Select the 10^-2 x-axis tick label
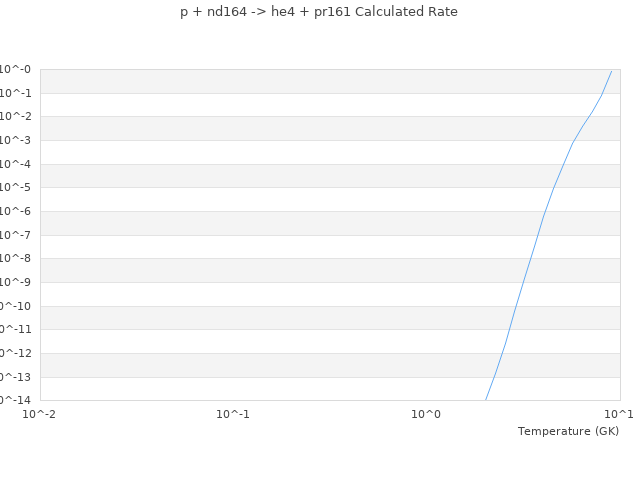The height and width of the screenshot is (480, 640). point(40,414)
